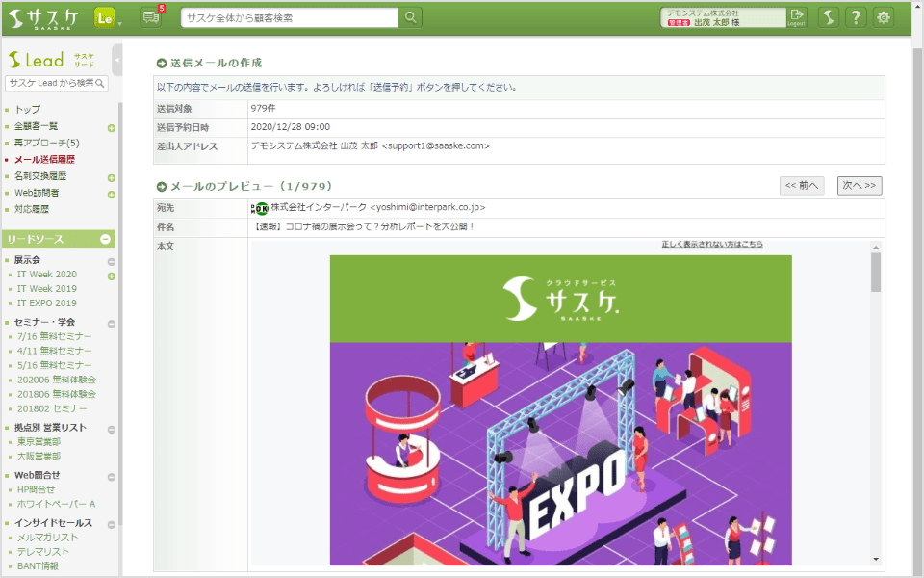Image resolution: width=924 pixels, height=578 pixels.
Task: Select 201802 セミナー list
Action: [x=52, y=408]
